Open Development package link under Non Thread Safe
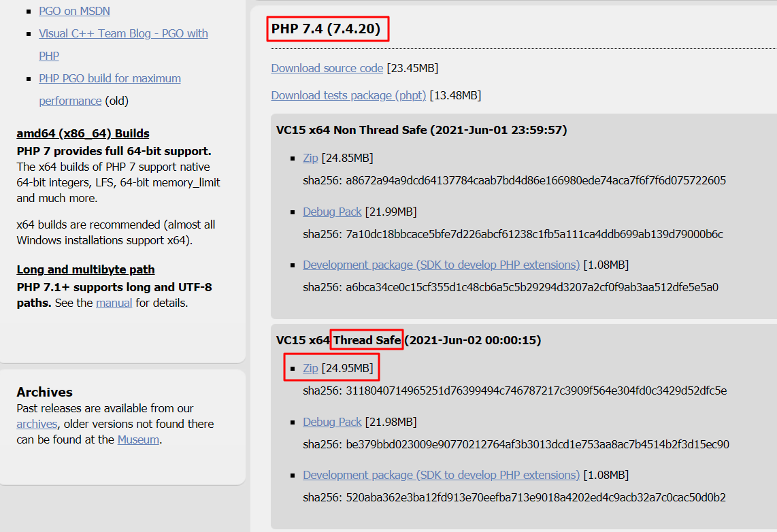The width and height of the screenshot is (777, 532). (441, 265)
